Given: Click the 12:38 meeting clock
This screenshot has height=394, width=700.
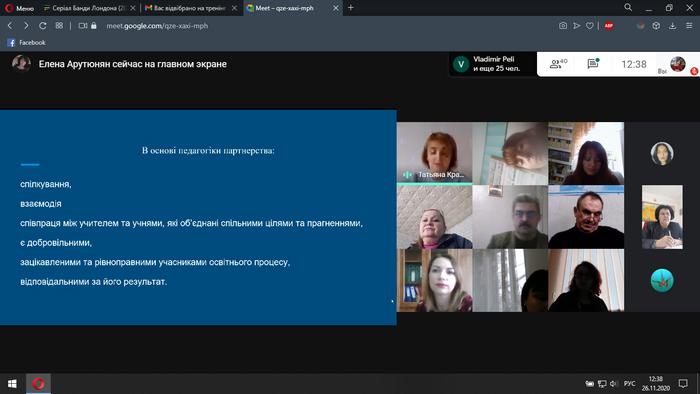Looking at the screenshot, I should coord(634,64).
